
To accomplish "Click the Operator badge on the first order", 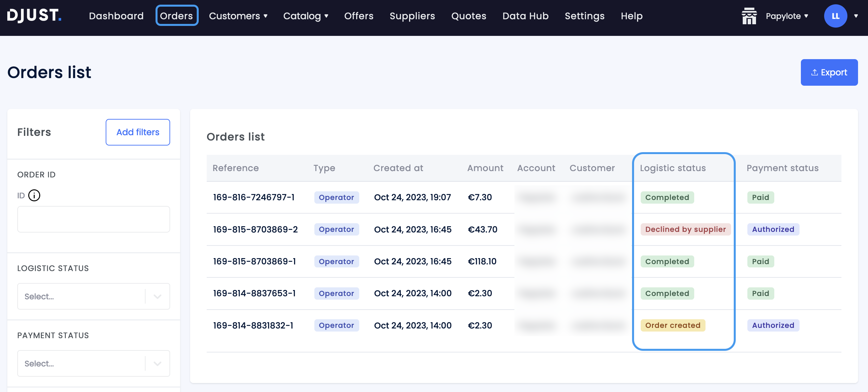I will [336, 197].
